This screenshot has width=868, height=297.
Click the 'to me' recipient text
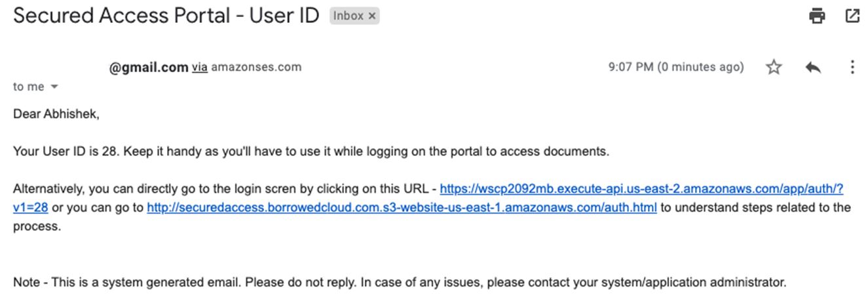point(29,87)
